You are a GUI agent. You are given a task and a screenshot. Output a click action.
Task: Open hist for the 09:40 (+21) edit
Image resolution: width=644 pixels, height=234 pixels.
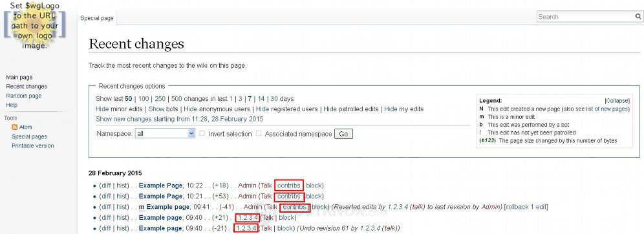pos(122,218)
